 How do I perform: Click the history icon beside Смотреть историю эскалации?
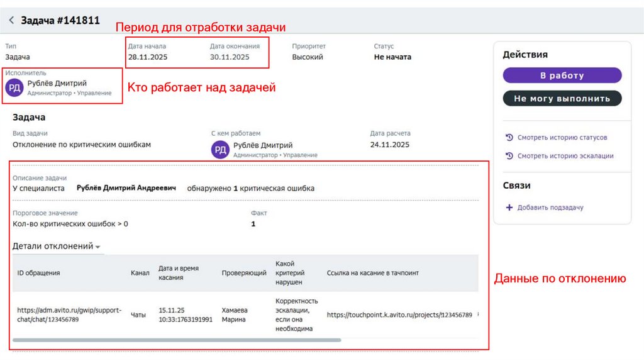(509, 155)
